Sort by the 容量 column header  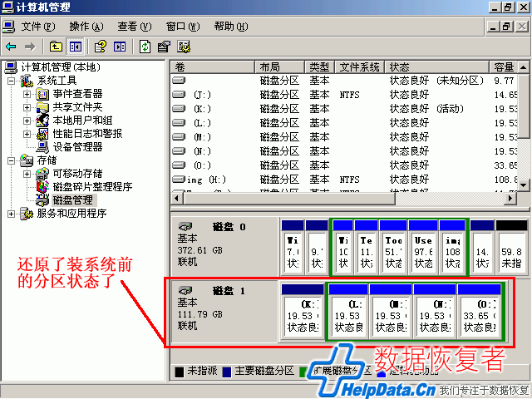tap(504, 66)
